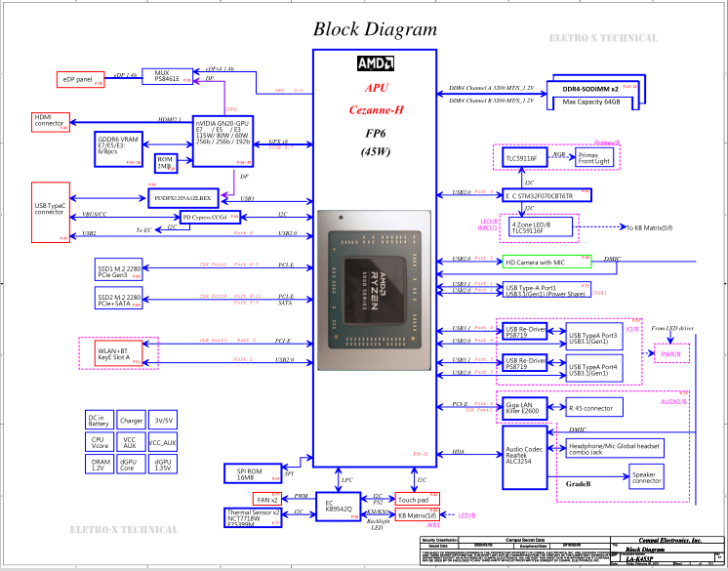Click the "ROM 2MB" block

166,163
